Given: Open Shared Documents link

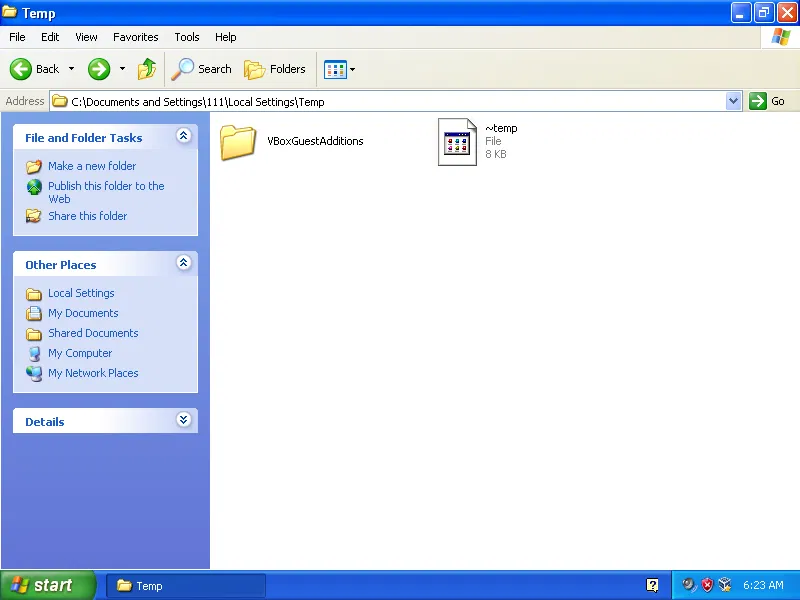Looking at the screenshot, I should [x=93, y=333].
